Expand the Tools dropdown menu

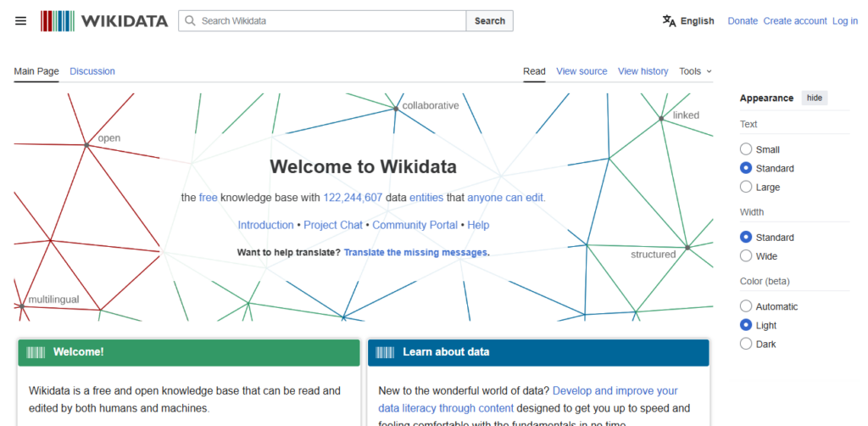tap(695, 71)
